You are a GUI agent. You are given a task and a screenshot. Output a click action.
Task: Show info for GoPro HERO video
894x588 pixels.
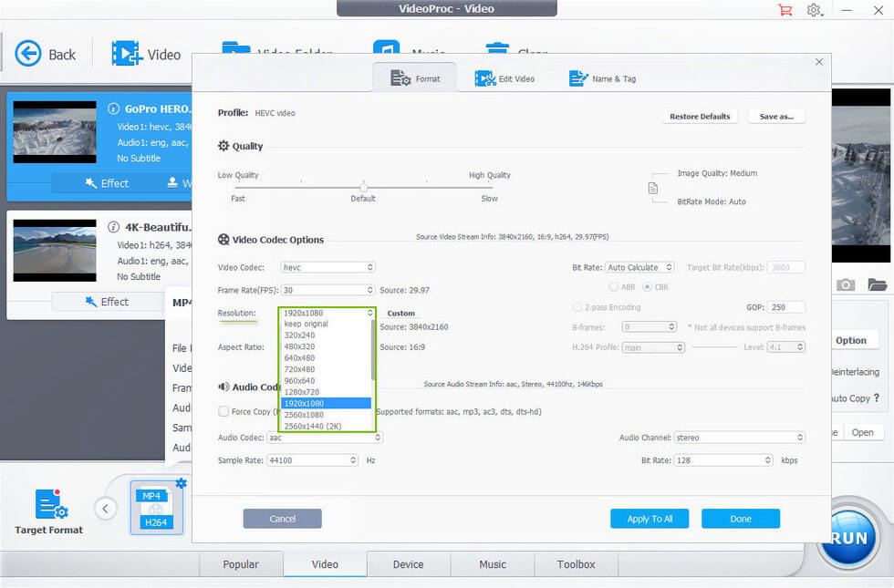[x=113, y=108]
